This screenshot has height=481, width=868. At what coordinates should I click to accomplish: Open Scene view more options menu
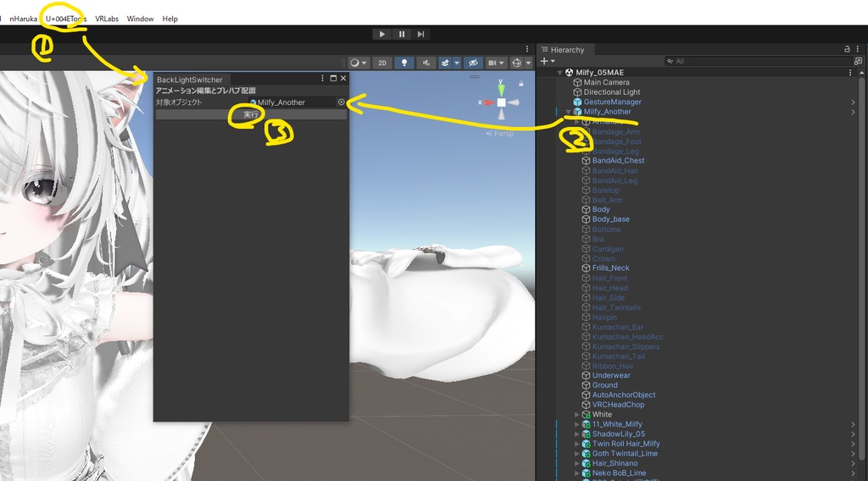(x=527, y=49)
